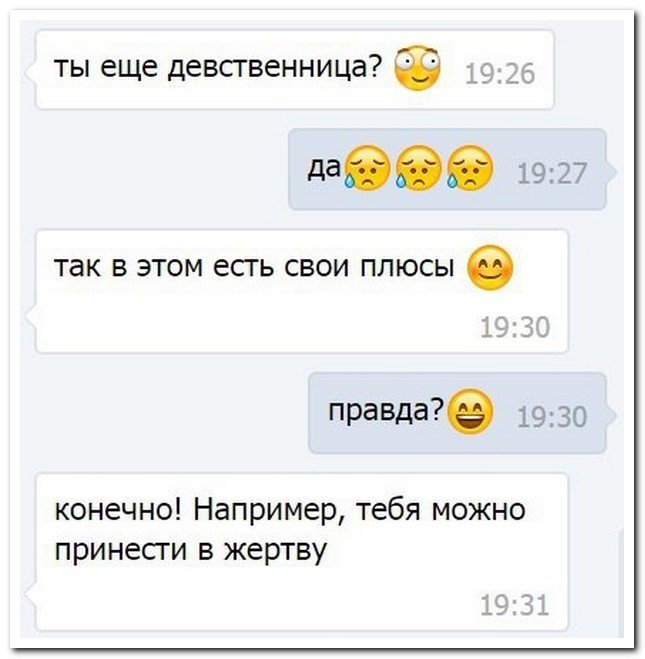Click the word "конечно!" in last message

(x=119, y=509)
